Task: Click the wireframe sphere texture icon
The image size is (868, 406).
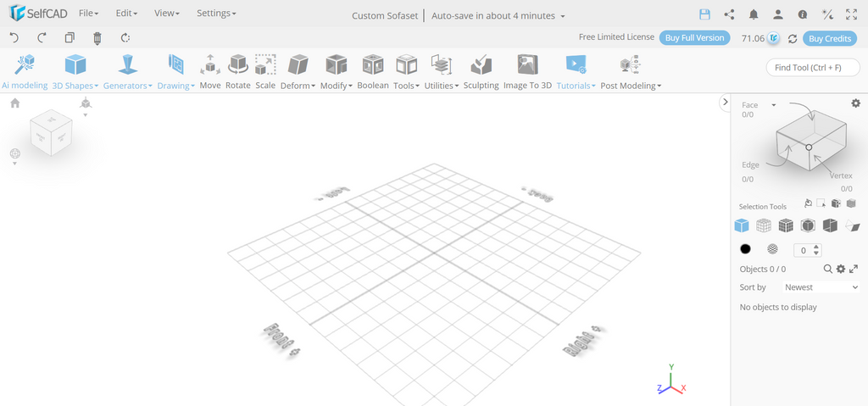Action: click(x=773, y=249)
